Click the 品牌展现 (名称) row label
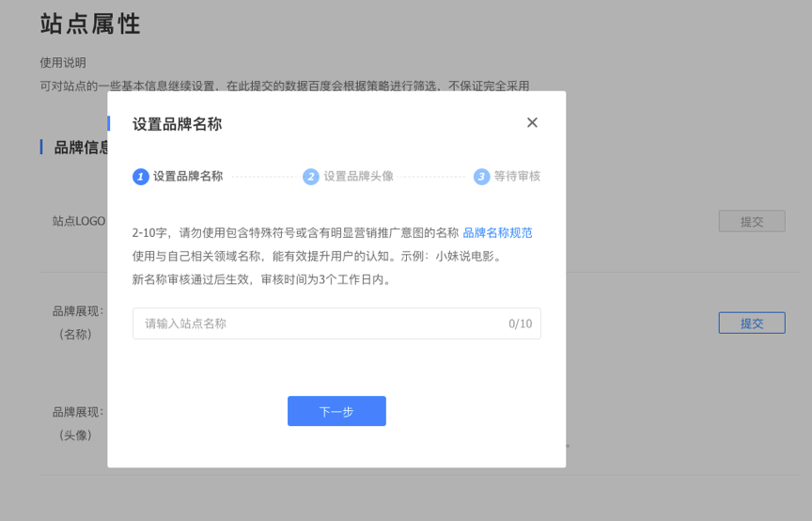The height and width of the screenshot is (521, 812). coord(77,322)
